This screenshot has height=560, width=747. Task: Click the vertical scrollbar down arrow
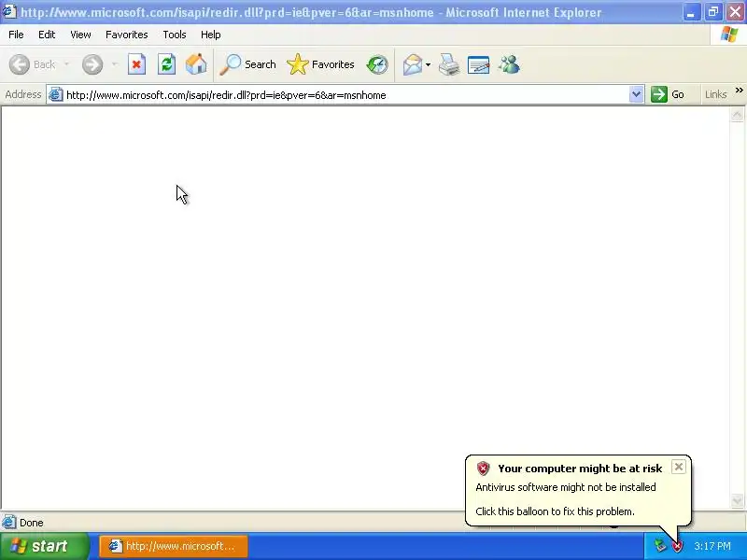tap(737, 500)
